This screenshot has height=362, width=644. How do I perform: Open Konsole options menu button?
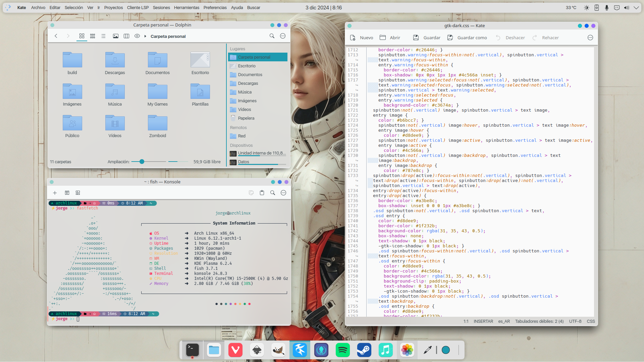(x=283, y=193)
